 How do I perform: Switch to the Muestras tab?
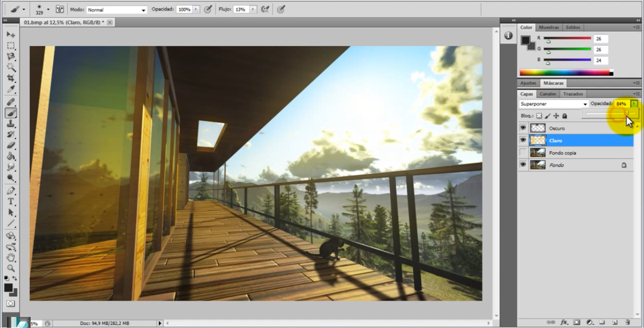(x=549, y=27)
